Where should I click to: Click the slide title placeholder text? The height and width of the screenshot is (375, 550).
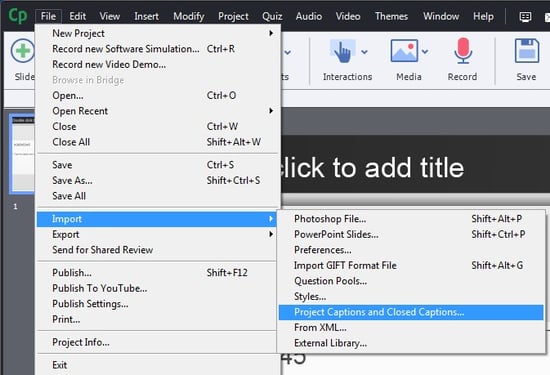coord(374,168)
